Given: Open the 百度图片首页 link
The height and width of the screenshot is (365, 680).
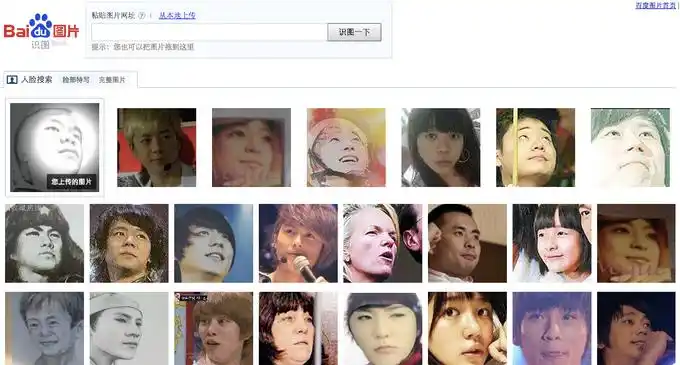Looking at the screenshot, I should tap(656, 5).
